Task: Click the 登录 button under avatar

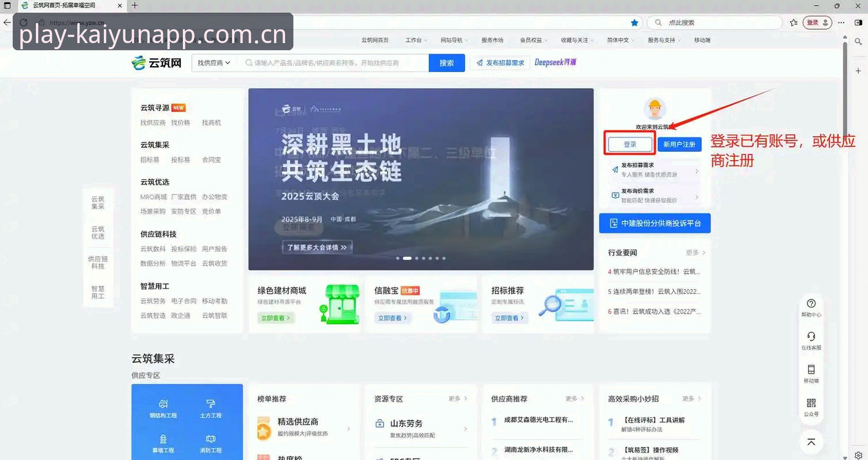Action: (x=630, y=144)
